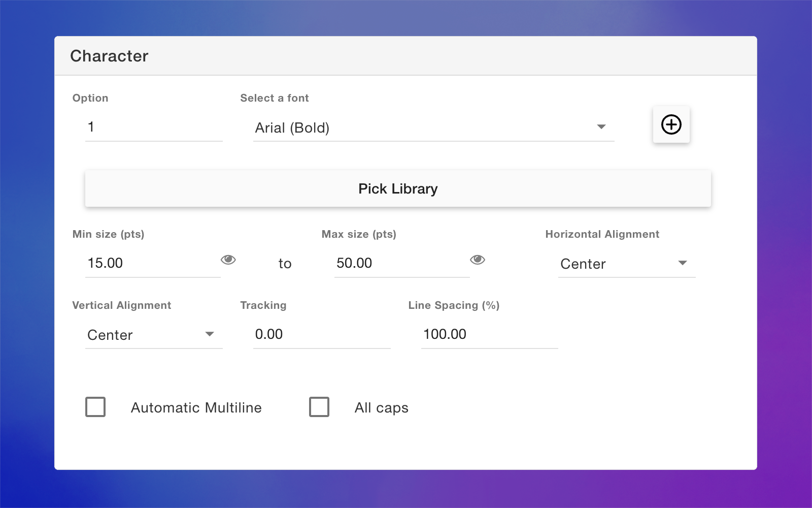Viewport: 812px width, 508px height.
Task: Click the circled plus add font icon
Action: [671, 124]
